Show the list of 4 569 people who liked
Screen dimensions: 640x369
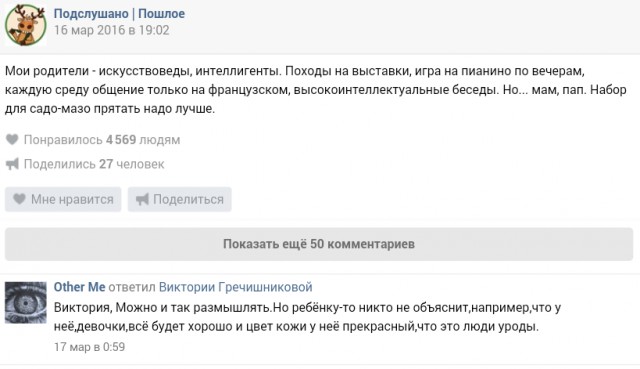click(102, 140)
